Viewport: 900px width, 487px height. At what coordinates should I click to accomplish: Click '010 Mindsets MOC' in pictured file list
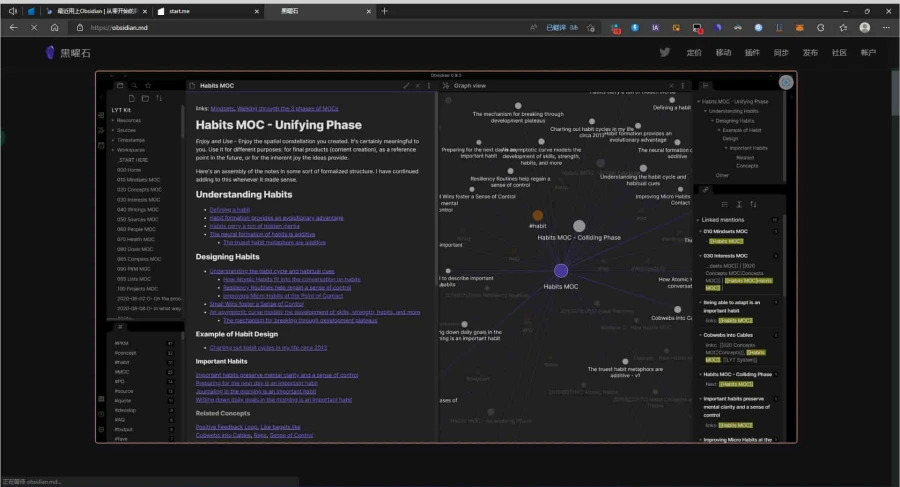point(138,180)
